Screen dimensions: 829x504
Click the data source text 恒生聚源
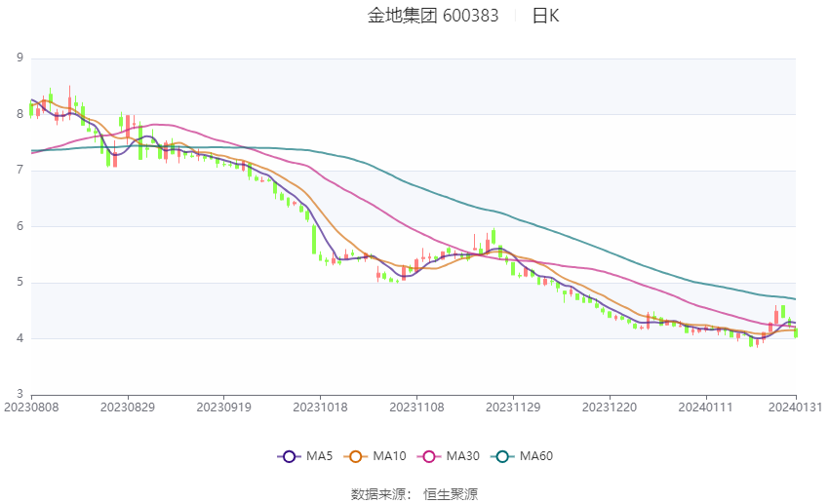pyautogui.click(x=451, y=494)
